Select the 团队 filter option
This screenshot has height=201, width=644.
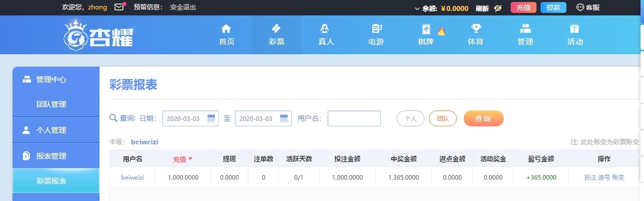pos(443,118)
